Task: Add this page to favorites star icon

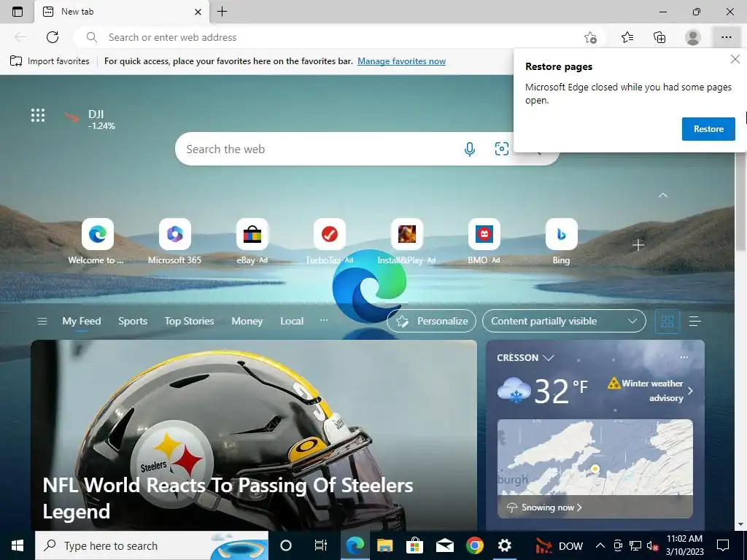Action: [590, 38]
